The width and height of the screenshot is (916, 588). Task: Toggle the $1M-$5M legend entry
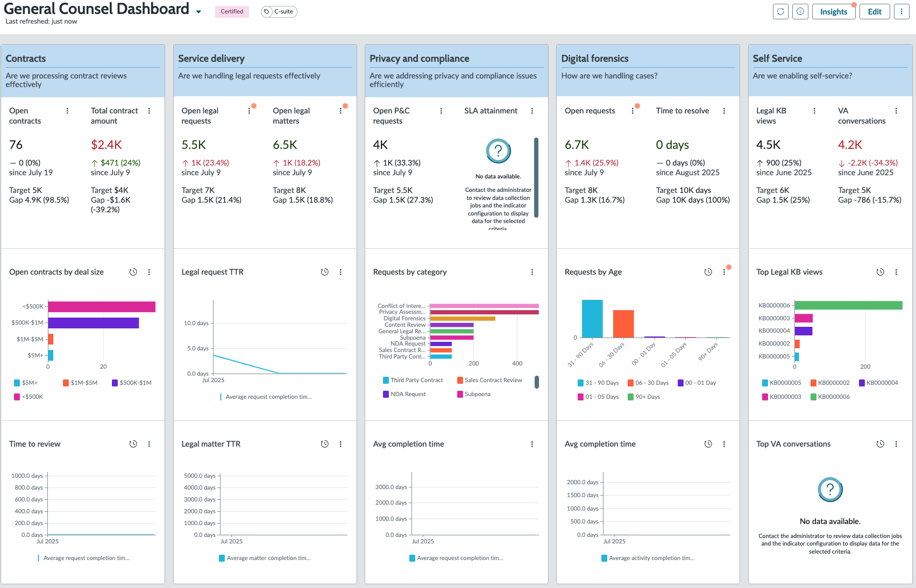80,383
